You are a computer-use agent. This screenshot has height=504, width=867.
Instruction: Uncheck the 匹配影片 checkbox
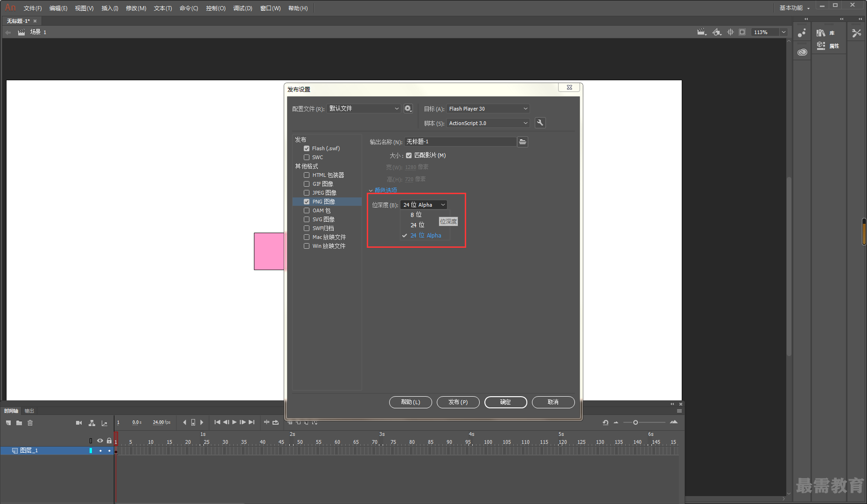(409, 155)
